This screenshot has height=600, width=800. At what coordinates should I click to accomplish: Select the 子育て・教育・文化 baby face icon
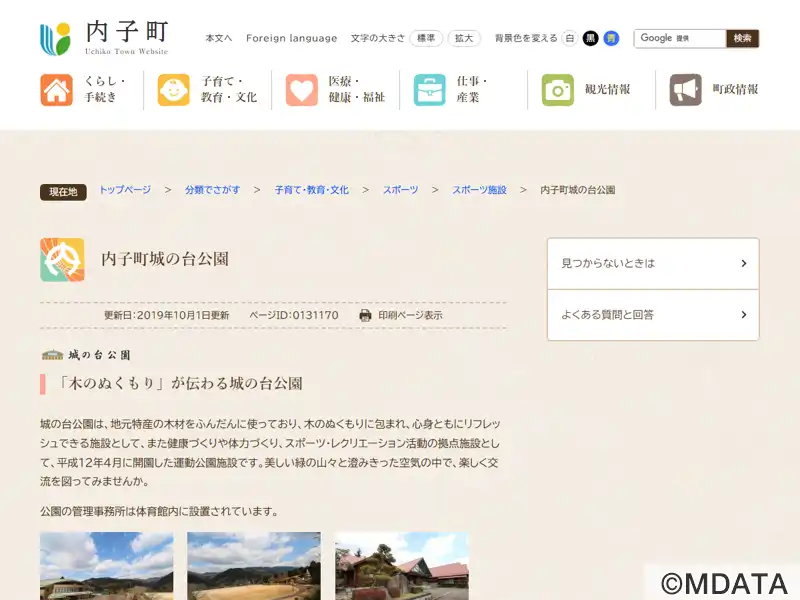tap(173, 90)
